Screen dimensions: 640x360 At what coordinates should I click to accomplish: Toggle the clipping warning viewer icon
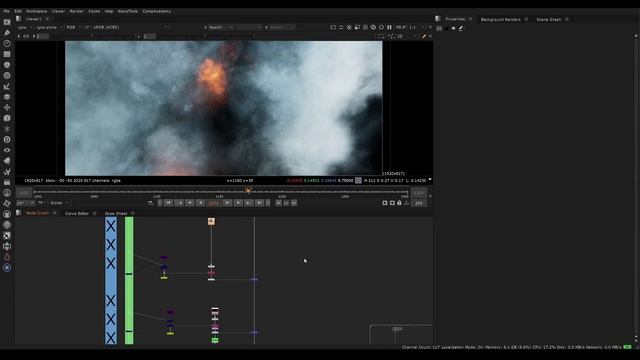pos(349,27)
